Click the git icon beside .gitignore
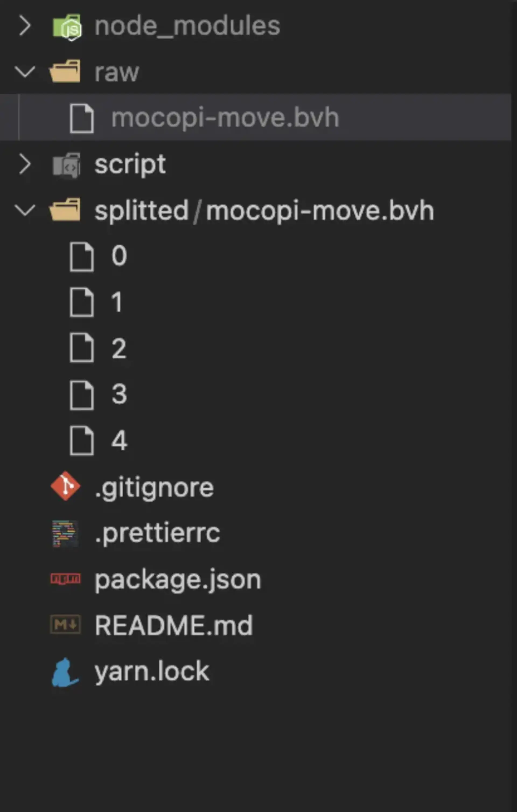The height and width of the screenshot is (812, 517). (65, 486)
